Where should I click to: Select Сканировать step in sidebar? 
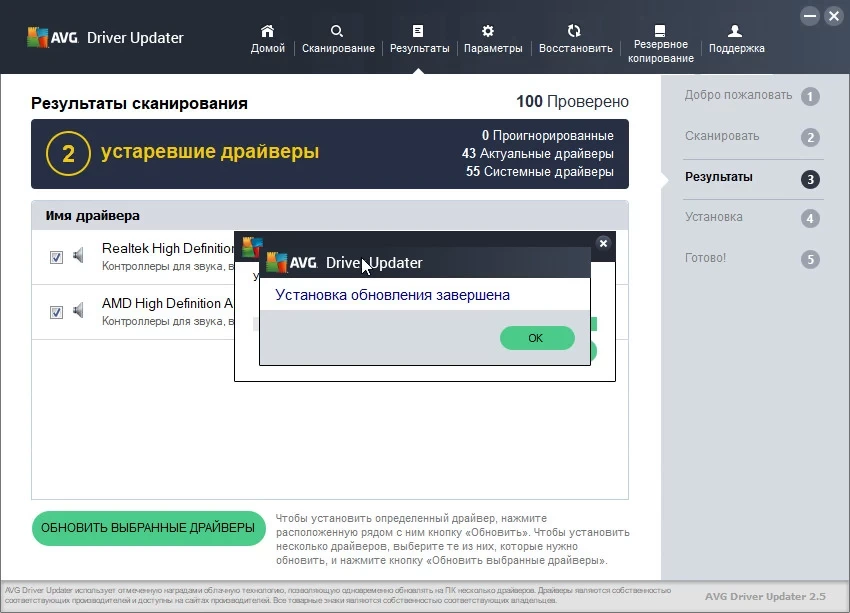[x=722, y=136]
